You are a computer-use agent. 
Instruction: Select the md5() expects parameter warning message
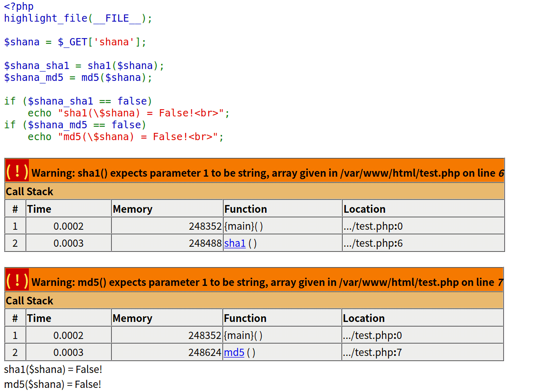[267, 282]
